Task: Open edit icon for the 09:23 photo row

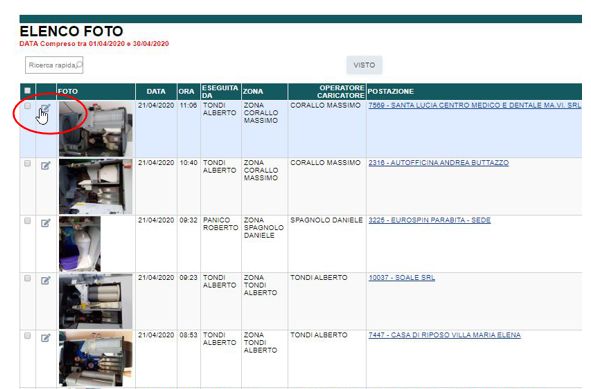Action: [45, 280]
